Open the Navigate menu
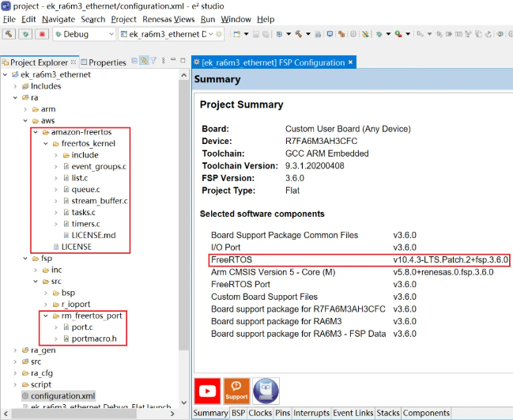The image size is (513, 420). coord(58,19)
